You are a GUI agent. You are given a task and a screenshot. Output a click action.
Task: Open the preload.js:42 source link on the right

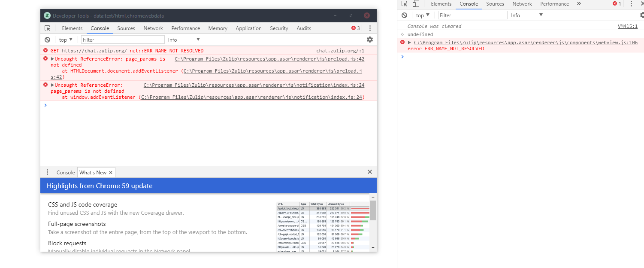[x=269, y=59]
